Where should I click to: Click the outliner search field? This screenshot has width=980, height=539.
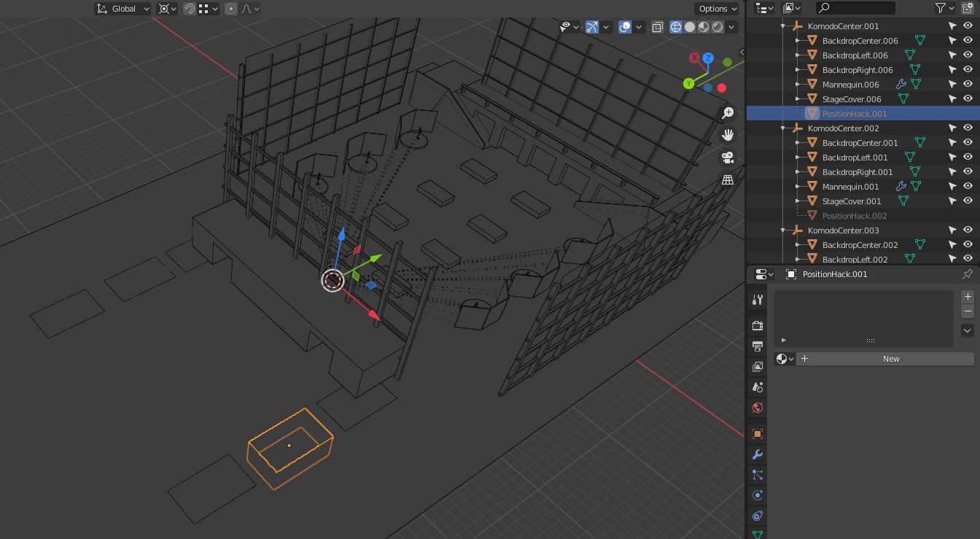point(855,8)
